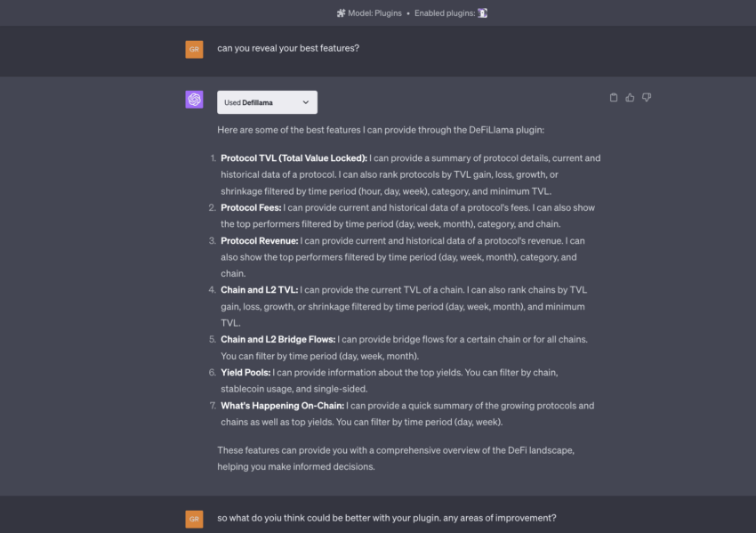756x533 pixels.
Task: Click the chevron arrow in Used Defillama box
Action: 305,102
